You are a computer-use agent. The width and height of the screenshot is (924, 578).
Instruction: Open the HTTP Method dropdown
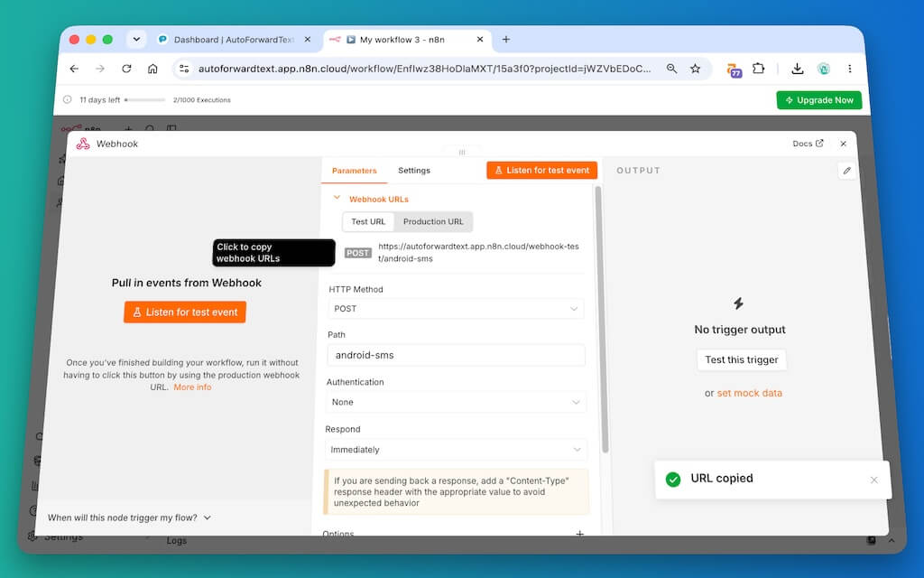pyautogui.click(x=456, y=309)
